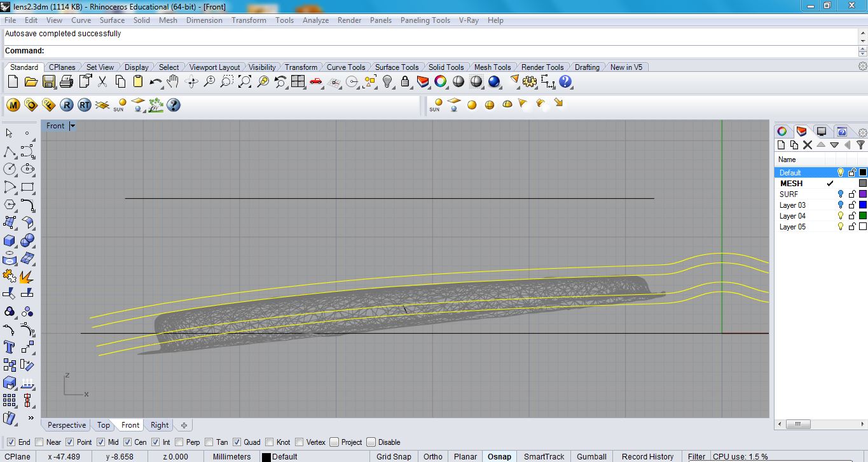The width and height of the screenshot is (868, 462).
Task: Change the Layer 04 green color swatch
Action: tap(863, 216)
